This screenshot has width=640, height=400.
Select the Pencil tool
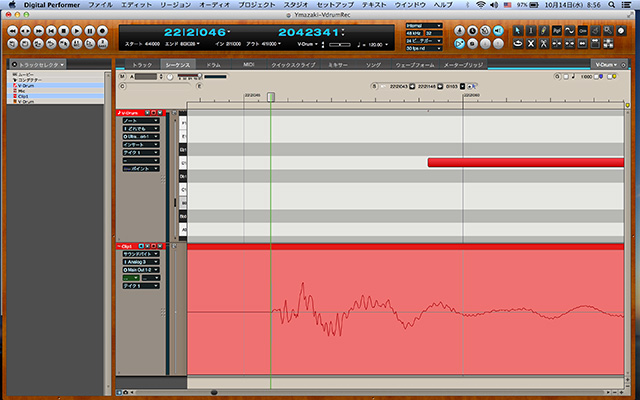(544, 31)
